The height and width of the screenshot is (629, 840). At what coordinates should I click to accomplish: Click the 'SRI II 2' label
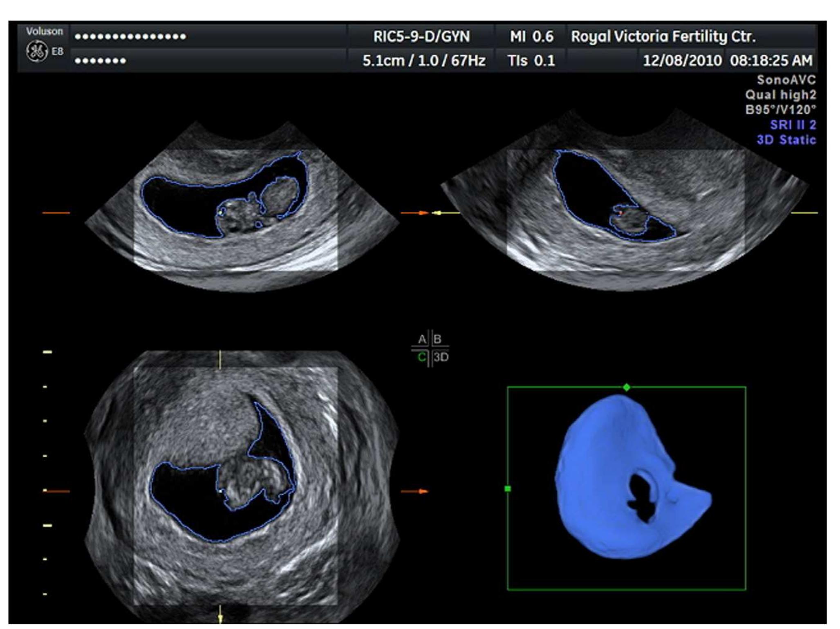793,125
